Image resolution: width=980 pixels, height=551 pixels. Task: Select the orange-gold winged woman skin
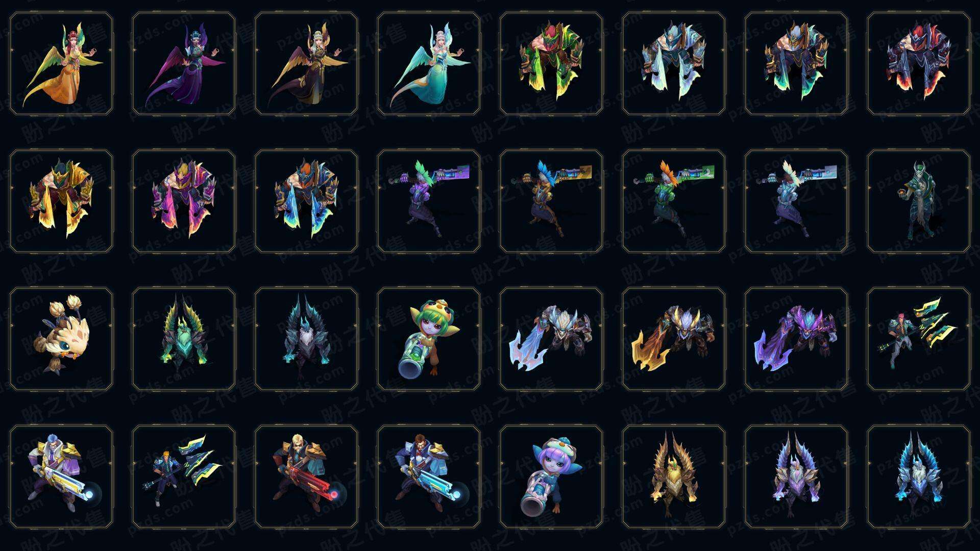[x=61, y=64]
